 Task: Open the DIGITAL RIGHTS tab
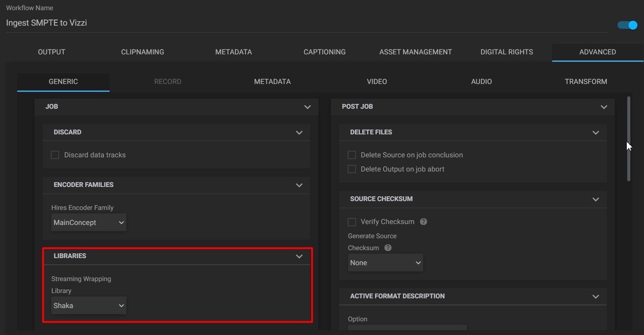pos(506,52)
